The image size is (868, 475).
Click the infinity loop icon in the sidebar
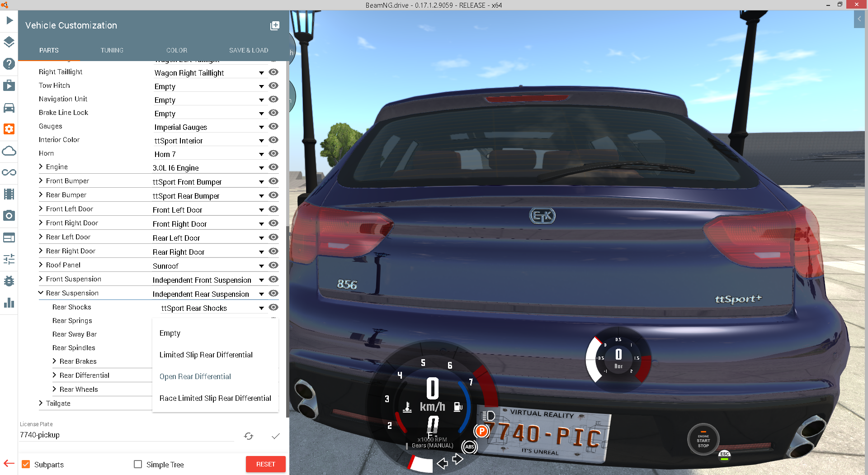[9, 172]
